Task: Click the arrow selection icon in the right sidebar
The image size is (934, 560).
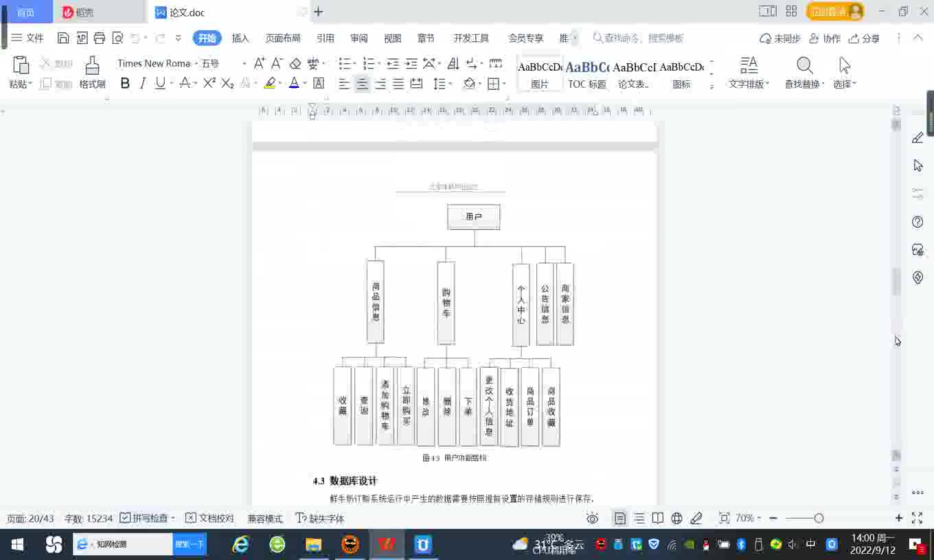Action: [x=918, y=165]
